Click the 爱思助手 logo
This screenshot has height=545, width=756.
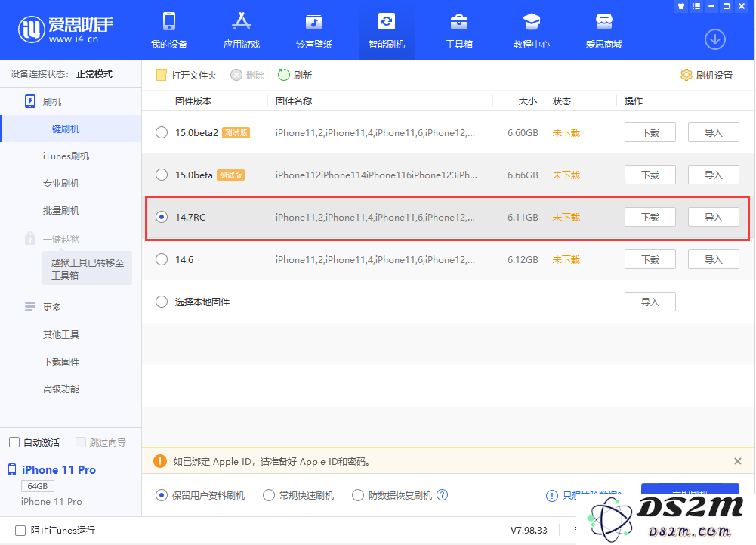[65, 29]
